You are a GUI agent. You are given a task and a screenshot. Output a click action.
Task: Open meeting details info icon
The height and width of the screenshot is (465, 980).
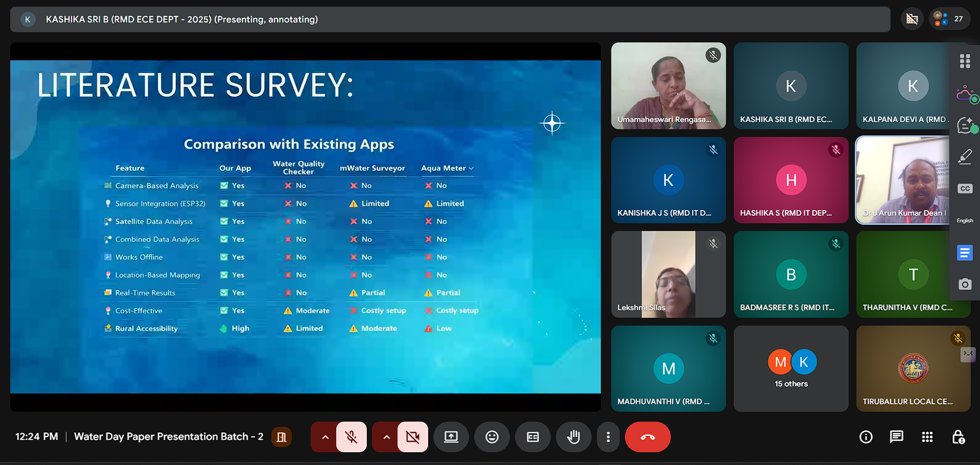[865, 437]
